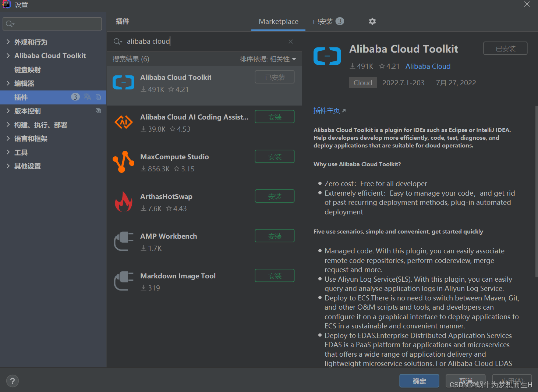This screenshot has height=392, width=538.
Task: Click the Markdown Image Tool plug icon
Action: 124,281
